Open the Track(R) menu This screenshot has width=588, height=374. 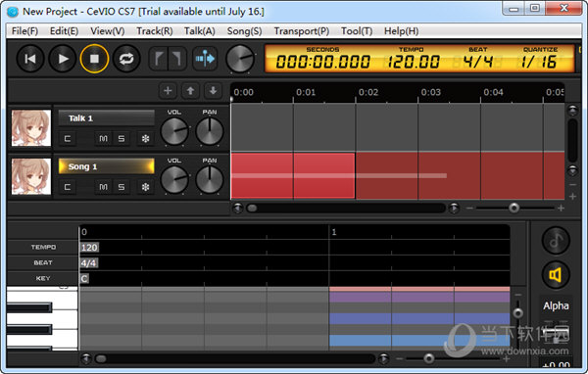[x=155, y=31]
